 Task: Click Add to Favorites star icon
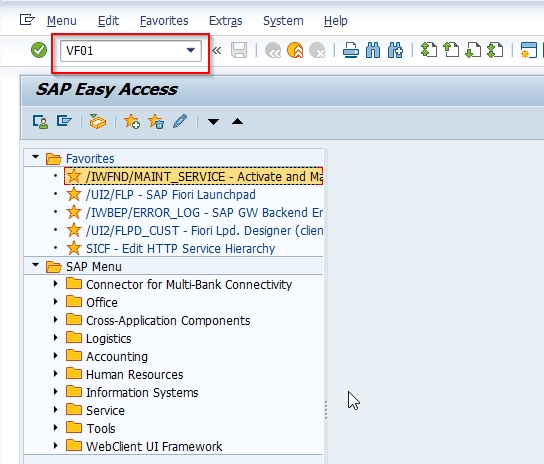[132, 122]
